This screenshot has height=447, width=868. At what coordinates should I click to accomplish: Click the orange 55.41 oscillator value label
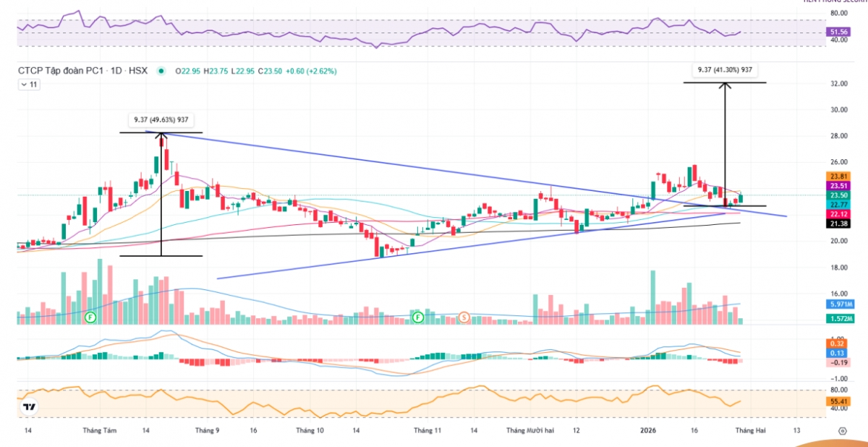point(839,401)
